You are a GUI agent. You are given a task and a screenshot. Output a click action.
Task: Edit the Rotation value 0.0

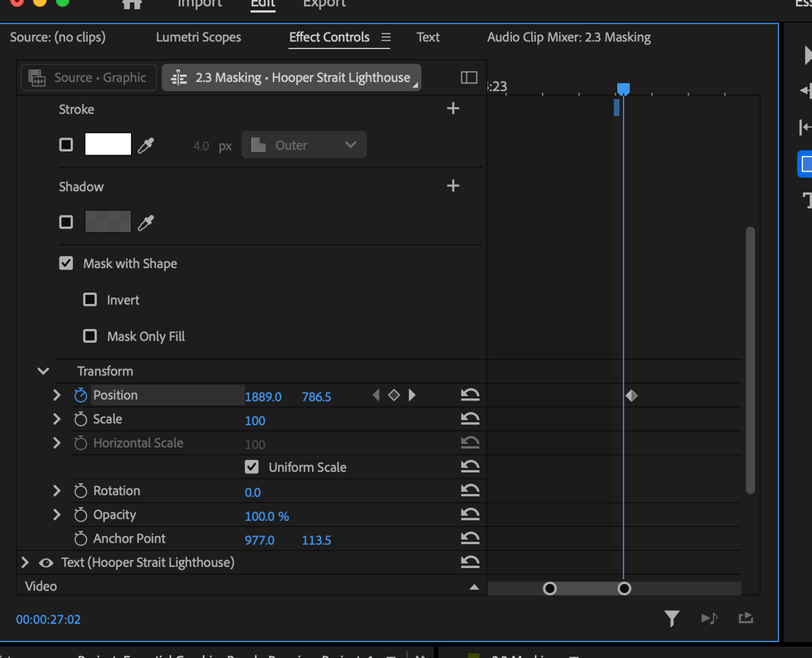[x=253, y=492]
